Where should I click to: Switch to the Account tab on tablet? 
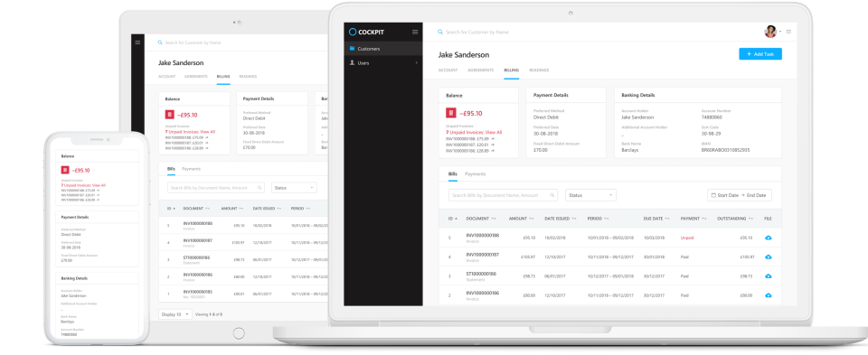[166, 76]
